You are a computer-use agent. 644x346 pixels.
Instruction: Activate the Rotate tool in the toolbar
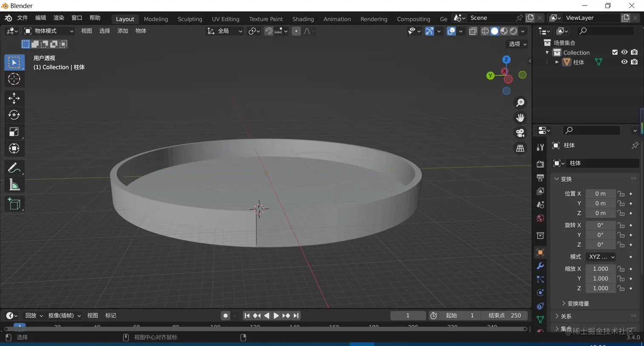point(14,115)
